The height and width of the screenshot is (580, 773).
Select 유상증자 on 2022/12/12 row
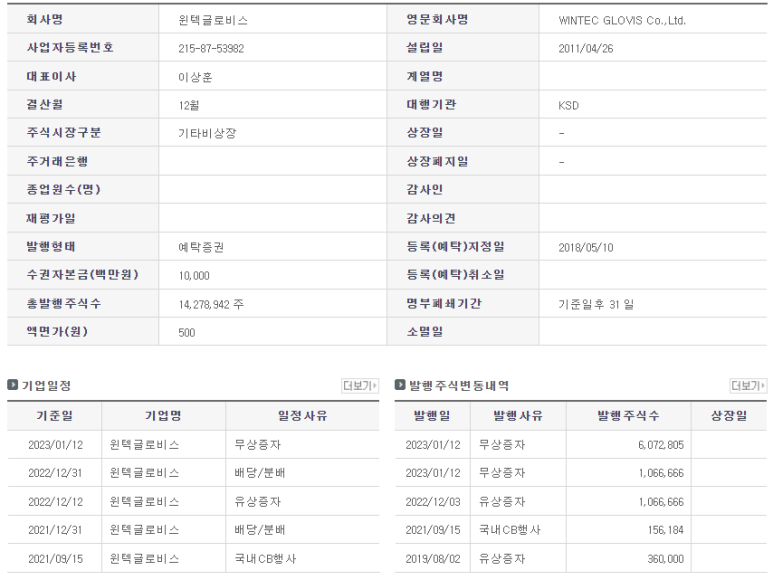[257, 502]
